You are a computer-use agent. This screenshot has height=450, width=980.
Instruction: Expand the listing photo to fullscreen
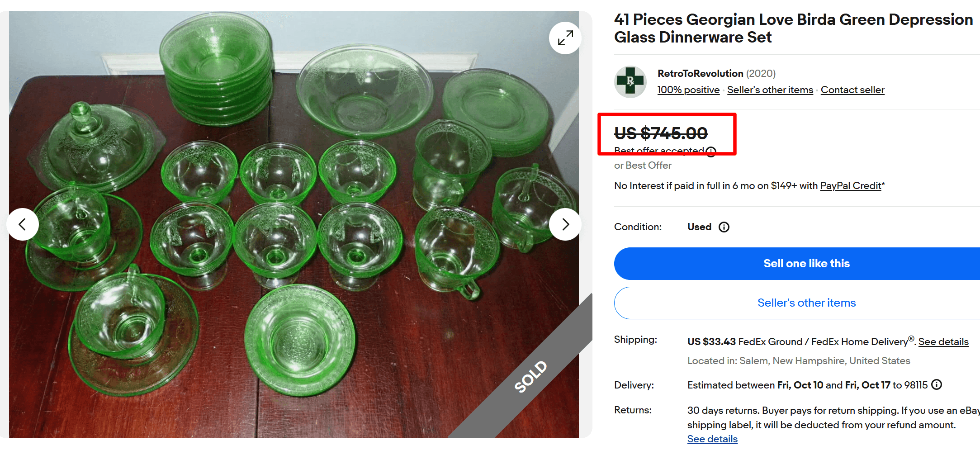click(x=565, y=38)
